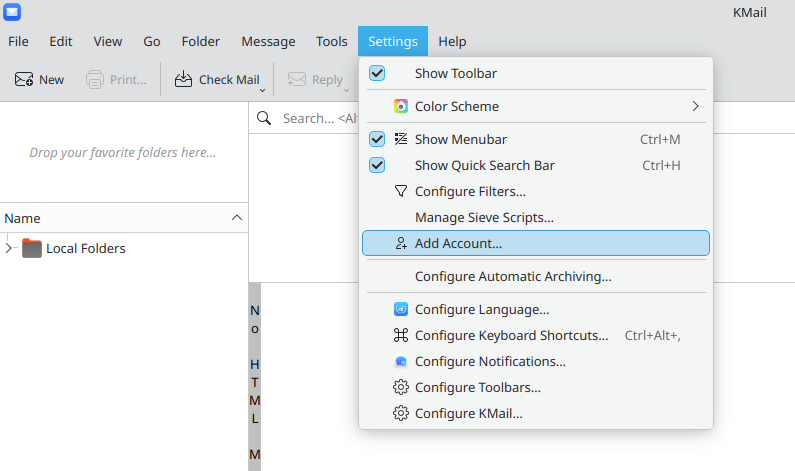The image size is (795, 471).
Task: Click the Ctrl+M shortcut text
Action: [660, 139]
